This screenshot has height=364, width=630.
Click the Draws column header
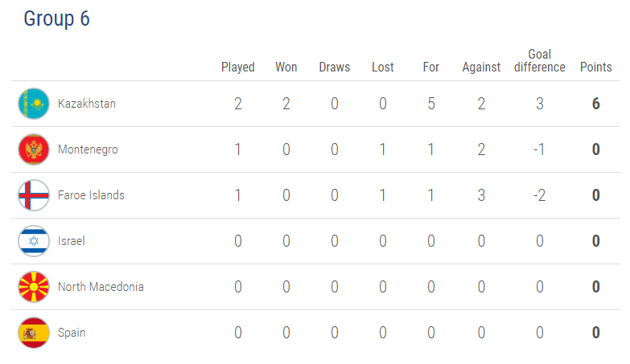click(x=334, y=67)
